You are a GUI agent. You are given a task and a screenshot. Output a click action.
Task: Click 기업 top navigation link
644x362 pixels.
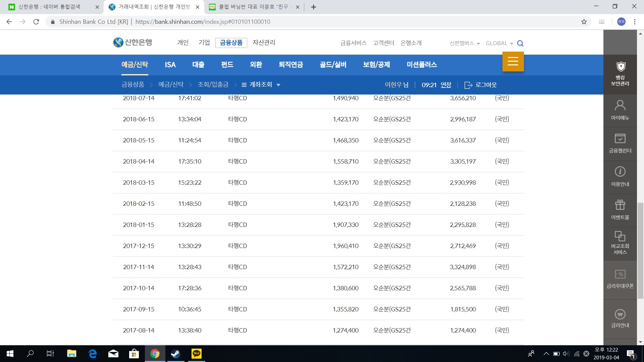pos(204,43)
